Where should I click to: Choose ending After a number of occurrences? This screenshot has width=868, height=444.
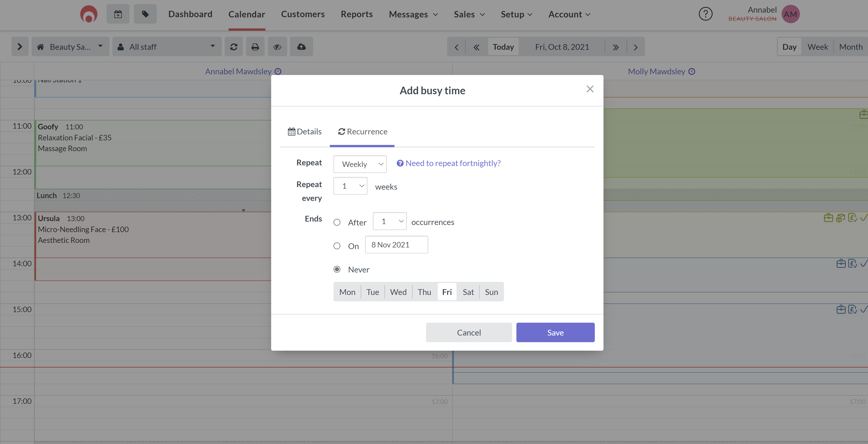tap(337, 222)
